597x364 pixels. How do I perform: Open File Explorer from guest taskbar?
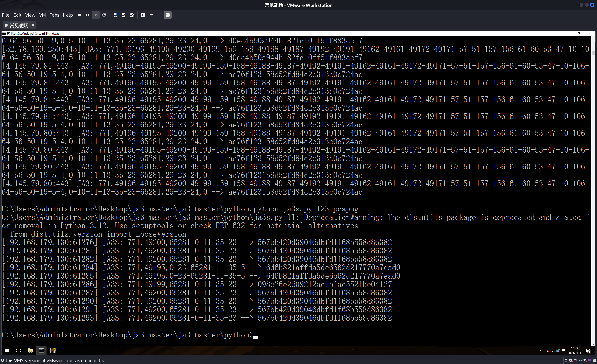pos(30,350)
